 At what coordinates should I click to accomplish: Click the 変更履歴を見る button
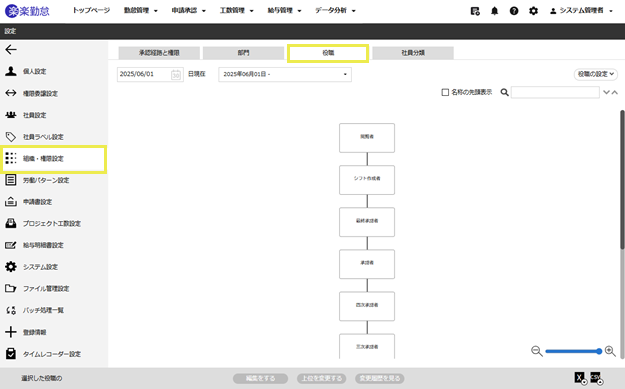click(x=380, y=378)
